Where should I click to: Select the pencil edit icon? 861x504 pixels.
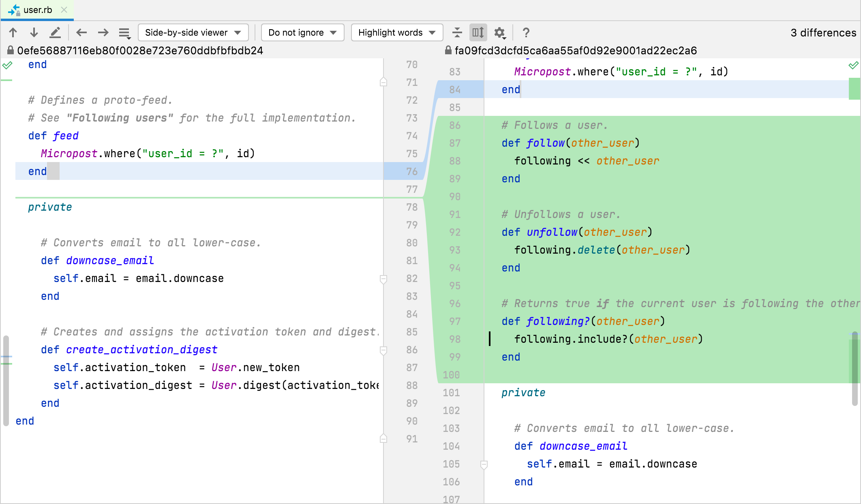click(x=56, y=32)
